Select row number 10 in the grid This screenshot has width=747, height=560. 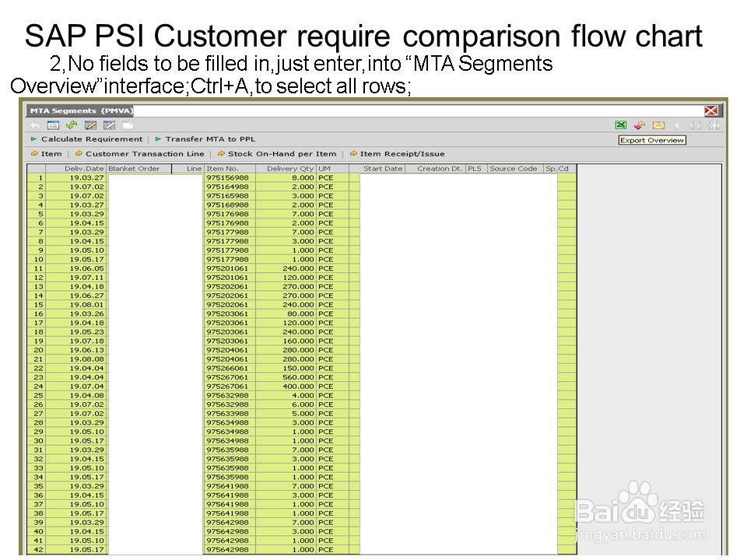[37, 260]
